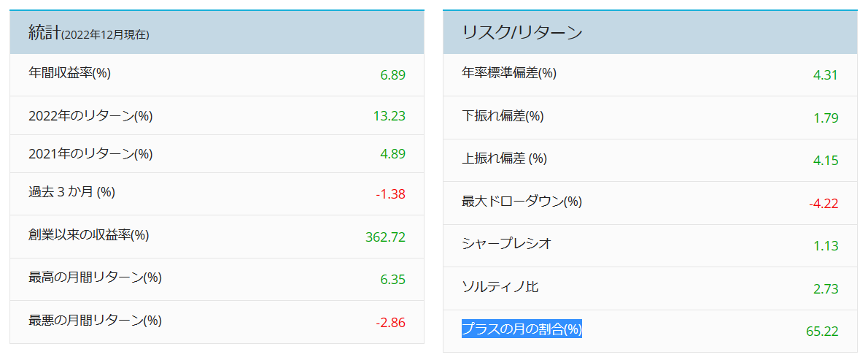Click the -1.38 value for 過去3か月
The image size is (868, 360).
point(391,194)
